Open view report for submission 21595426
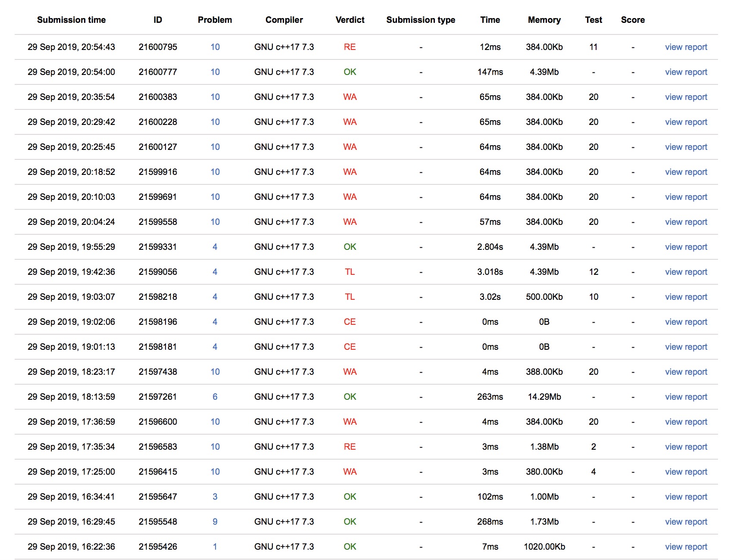 pyautogui.click(x=686, y=547)
